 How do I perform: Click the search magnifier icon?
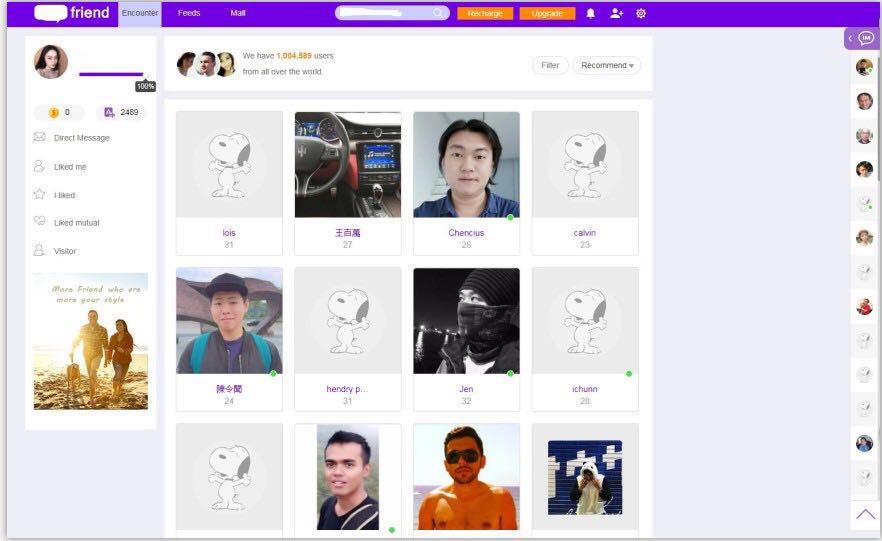(438, 13)
